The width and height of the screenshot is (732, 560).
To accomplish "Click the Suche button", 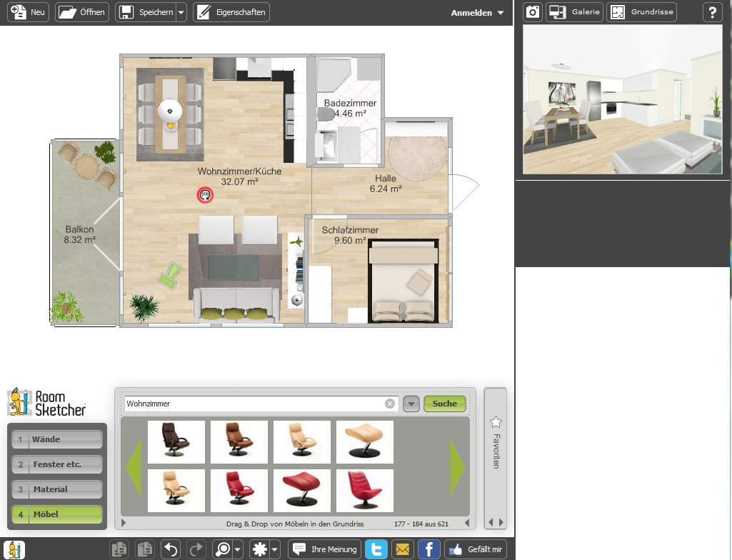I will coord(444,403).
